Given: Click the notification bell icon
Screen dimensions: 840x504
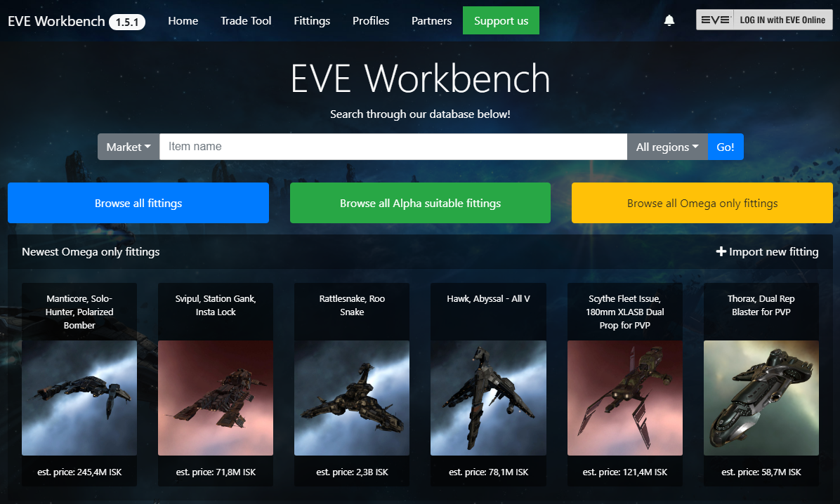Looking at the screenshot, I should 669,20.
